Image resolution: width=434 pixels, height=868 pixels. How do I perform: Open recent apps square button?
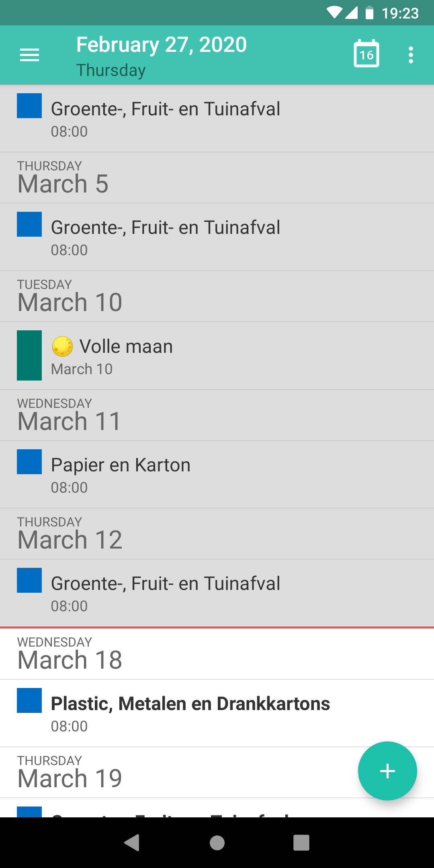tap(301, 843)
